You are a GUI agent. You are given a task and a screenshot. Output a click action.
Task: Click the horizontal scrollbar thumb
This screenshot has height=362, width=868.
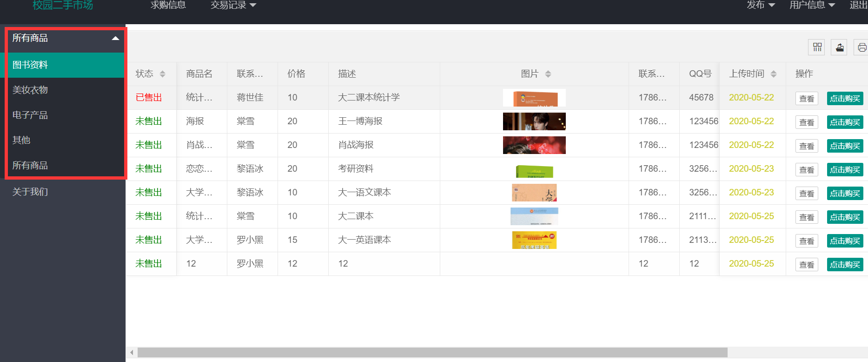[x=432, y=353]
